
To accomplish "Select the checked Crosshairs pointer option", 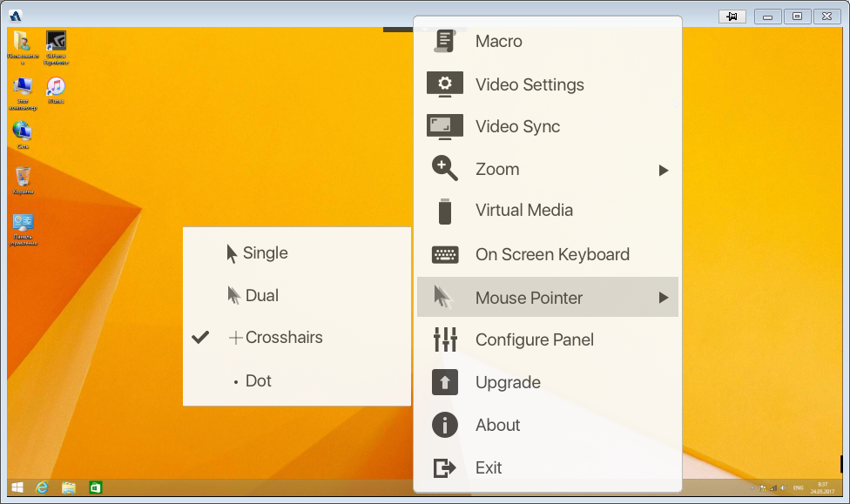I will (296, 338).
